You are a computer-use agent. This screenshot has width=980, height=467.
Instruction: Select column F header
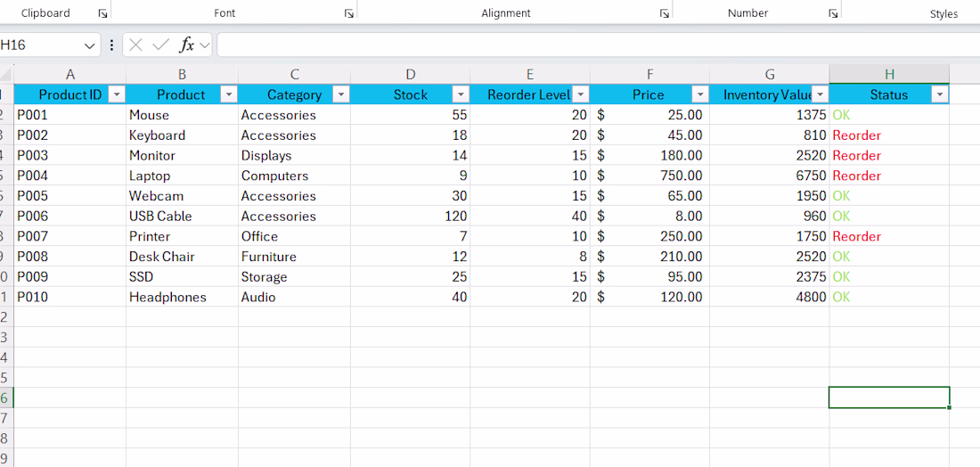(650, 74)
